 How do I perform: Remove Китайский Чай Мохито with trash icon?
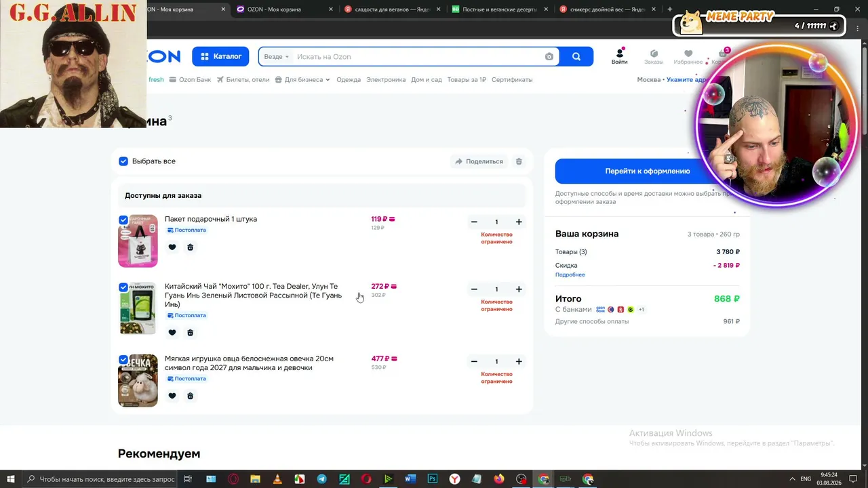tap(190, 333)
